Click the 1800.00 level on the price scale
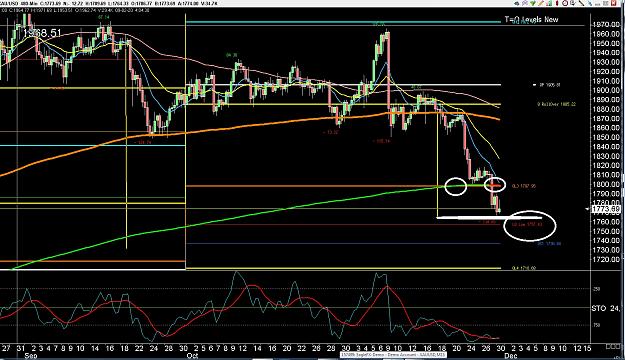625x360 pixels. pos(606,184)
